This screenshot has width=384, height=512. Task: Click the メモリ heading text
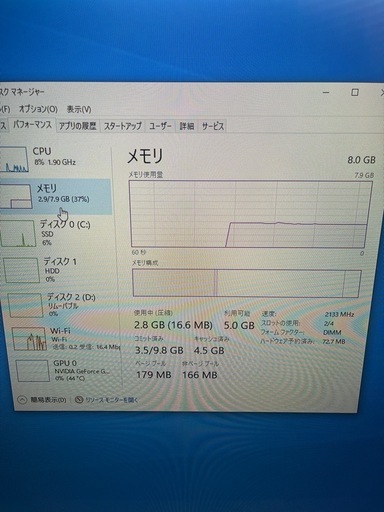pyautogui.click(x=145, y=156)
